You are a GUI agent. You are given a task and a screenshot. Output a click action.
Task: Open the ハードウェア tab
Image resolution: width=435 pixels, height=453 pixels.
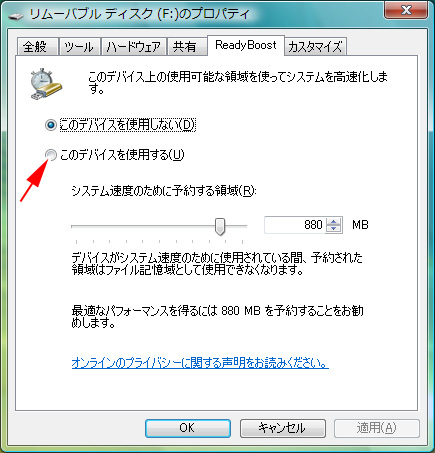tap(133, 46)
